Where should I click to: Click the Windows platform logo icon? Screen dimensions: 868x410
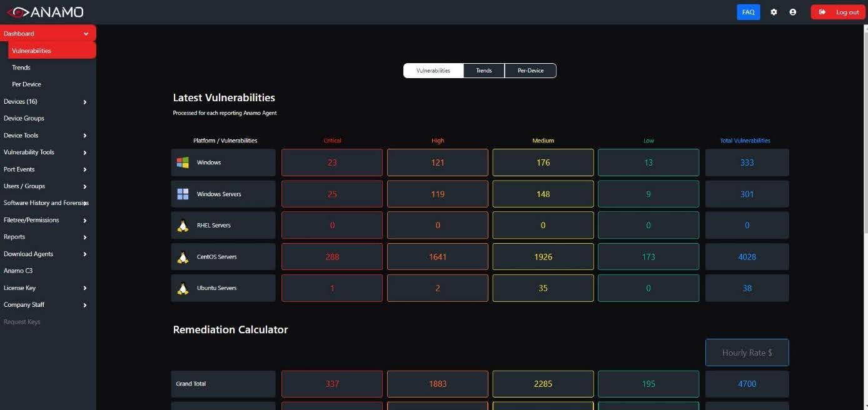point(183,162)
